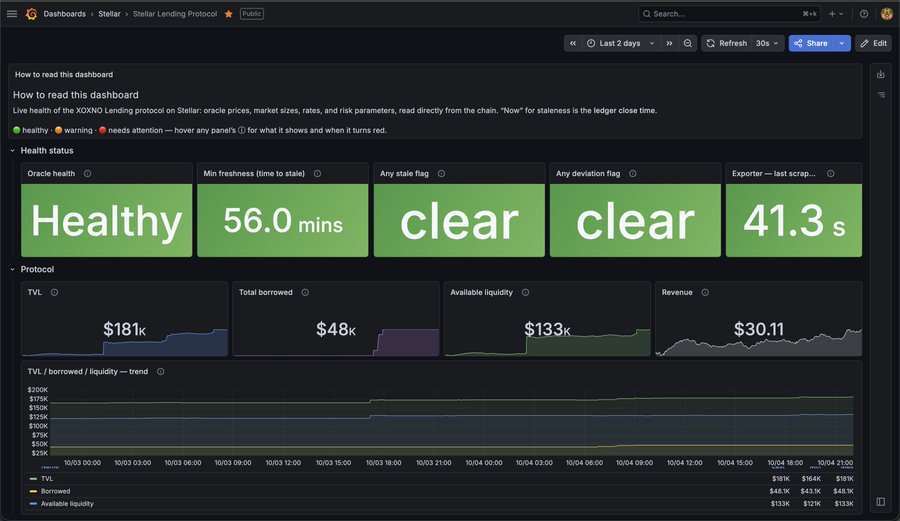
Task: Click the $30.11 revenue value
Action: [758, 329]
